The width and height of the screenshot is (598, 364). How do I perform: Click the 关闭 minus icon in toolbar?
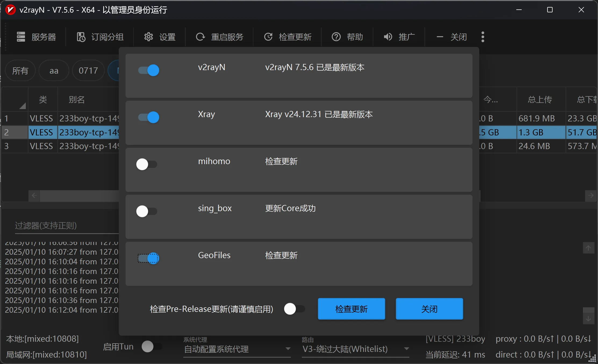(440, 37)
